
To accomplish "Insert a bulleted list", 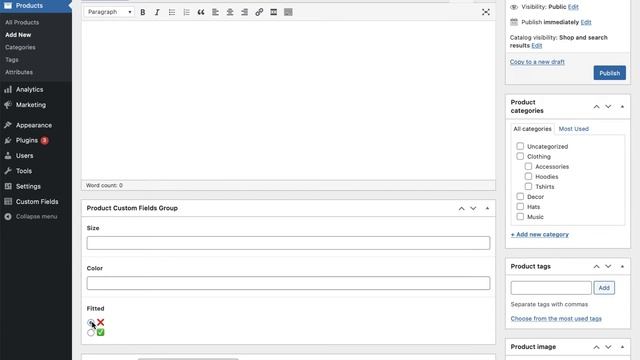I will pos(172,12).
